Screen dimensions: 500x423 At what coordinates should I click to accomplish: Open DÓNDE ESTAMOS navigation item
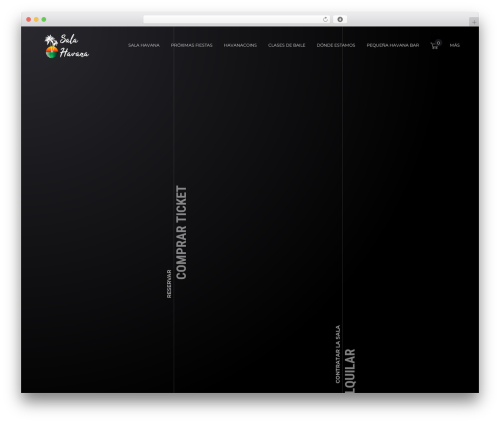pyautogui.click(x=336, y=45)
